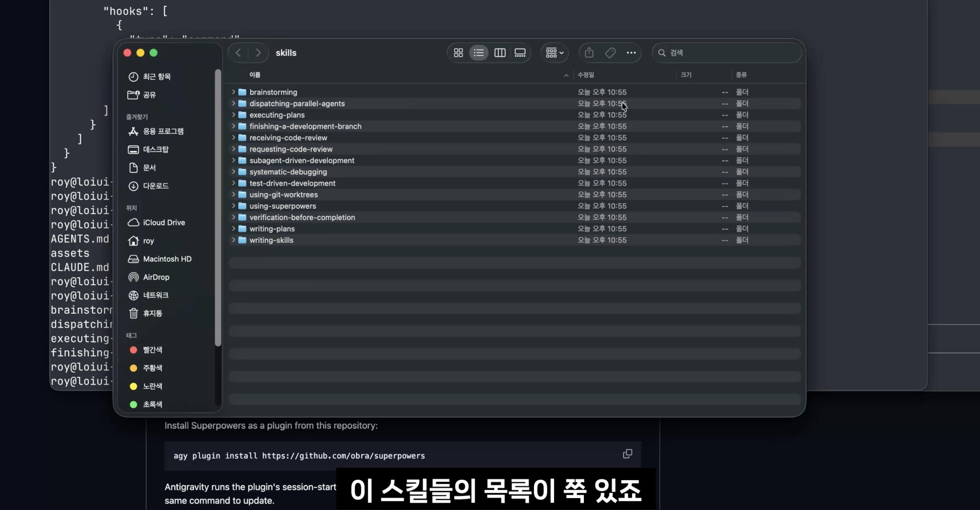Open 응용 프로그램 in the sidebar
This screenshot has height=510, width=980.
pos(156,131)
